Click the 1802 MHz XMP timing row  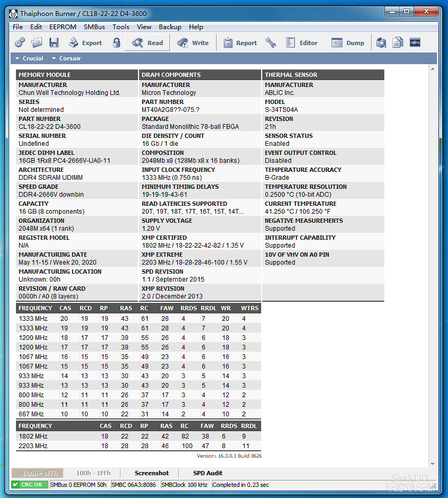coord(139,436)
